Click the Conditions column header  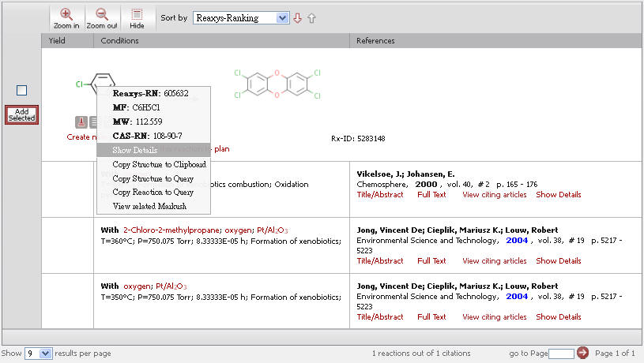[119, 40]
